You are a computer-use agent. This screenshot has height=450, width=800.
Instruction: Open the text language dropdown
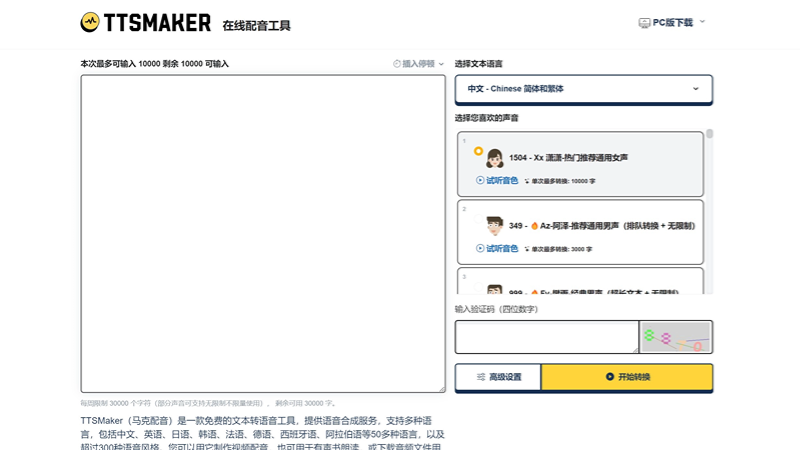click(584, 89)
